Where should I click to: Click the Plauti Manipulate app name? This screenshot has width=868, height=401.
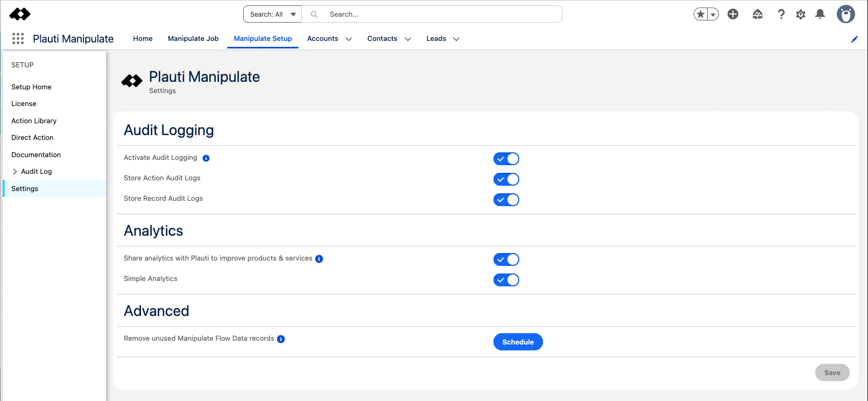[73, 39]
